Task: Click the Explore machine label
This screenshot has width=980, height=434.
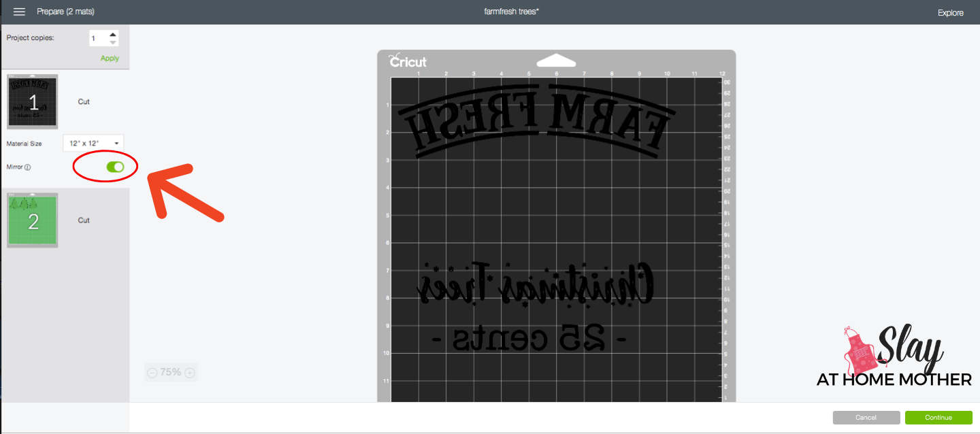Action: 951,13
